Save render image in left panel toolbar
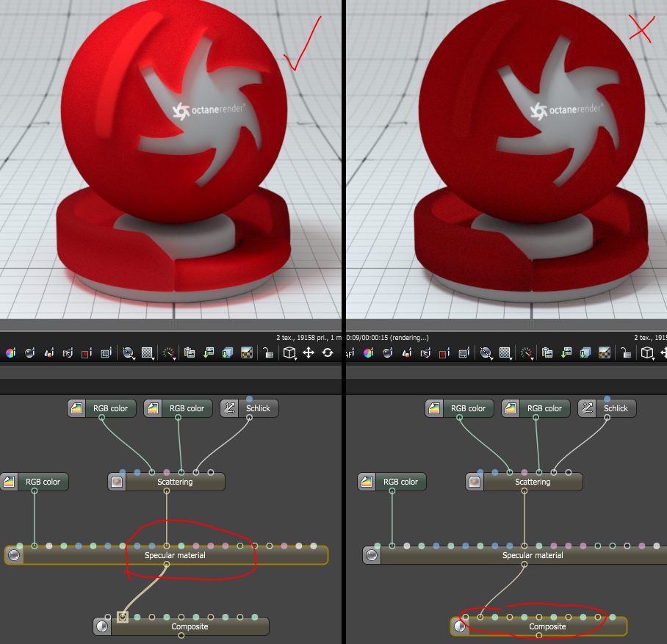The image size is (667, 644). coord(209,352)
